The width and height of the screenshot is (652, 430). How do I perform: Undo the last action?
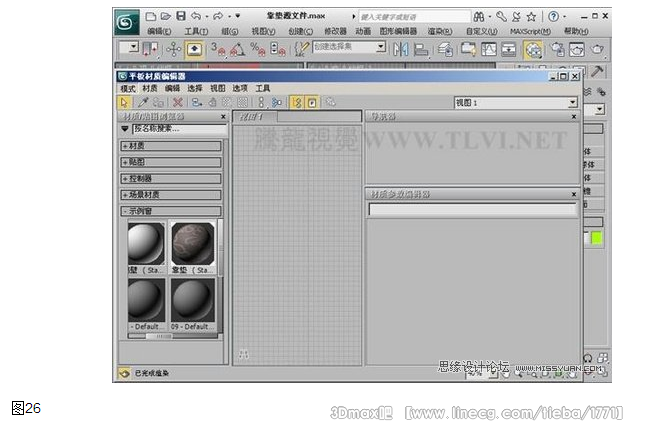pyautogui.click(x=196, y=16)
